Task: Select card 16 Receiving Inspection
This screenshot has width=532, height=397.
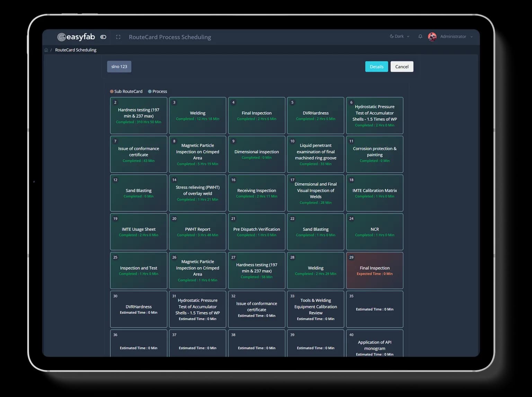Action: [x=257, y=193]
